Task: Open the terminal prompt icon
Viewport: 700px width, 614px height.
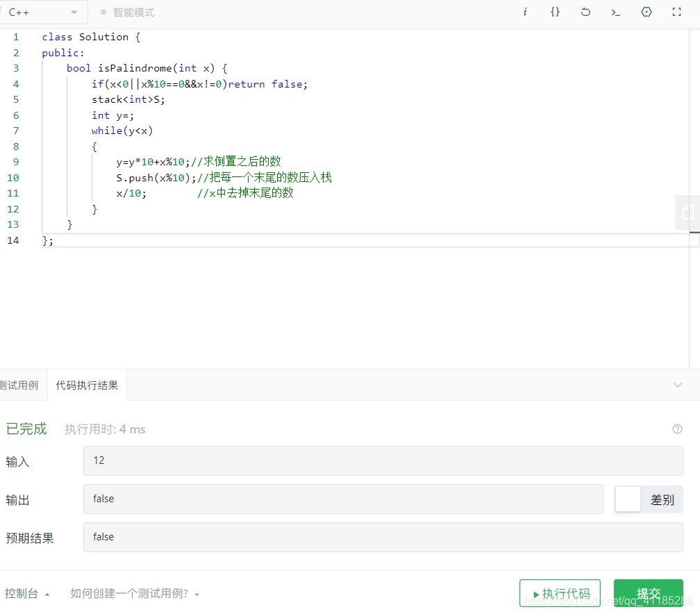Action: [615, 13]
